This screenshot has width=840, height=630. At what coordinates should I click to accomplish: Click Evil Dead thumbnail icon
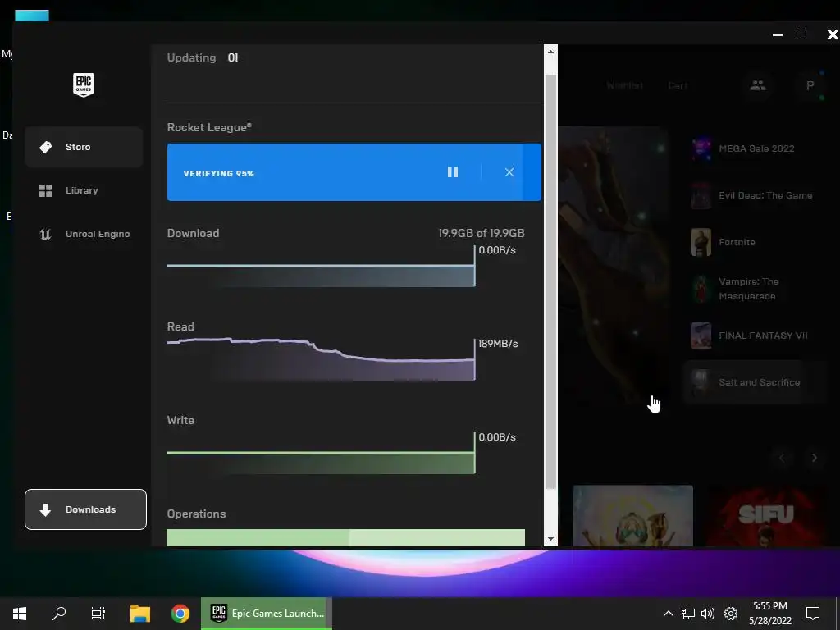tap(701, 195)
